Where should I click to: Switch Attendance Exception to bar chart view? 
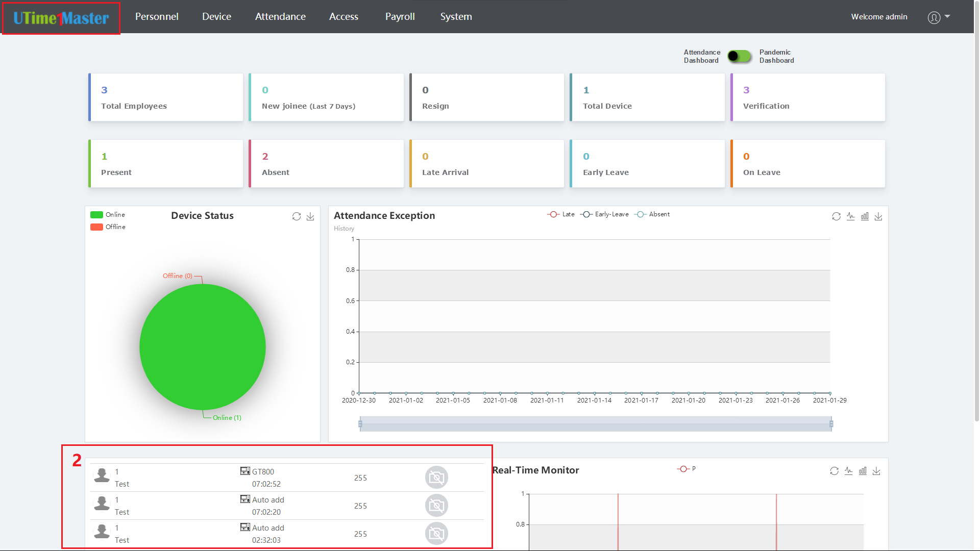click(x=865, y=216)
